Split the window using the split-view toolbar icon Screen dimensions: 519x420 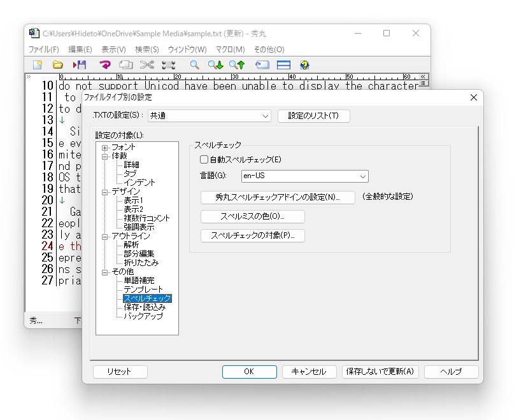(283, 64)
